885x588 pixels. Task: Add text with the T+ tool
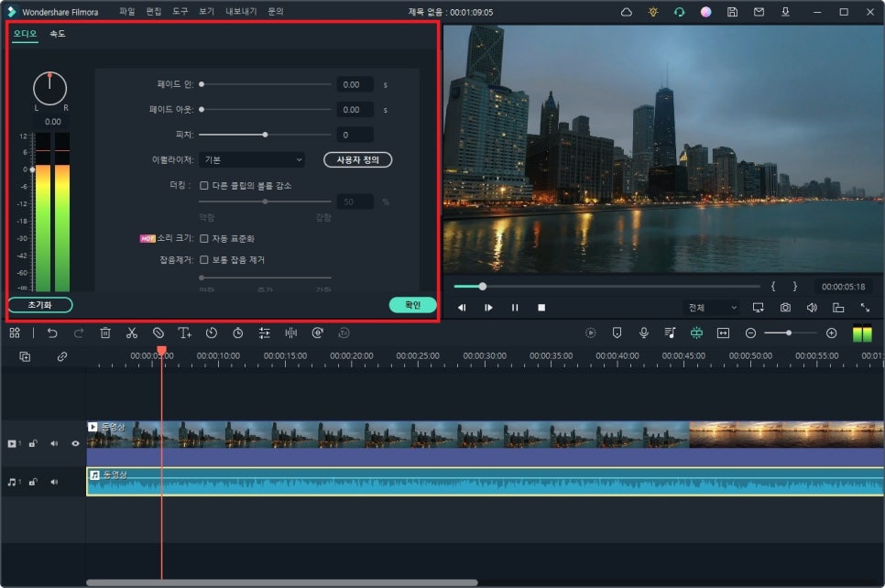[184, 333]
